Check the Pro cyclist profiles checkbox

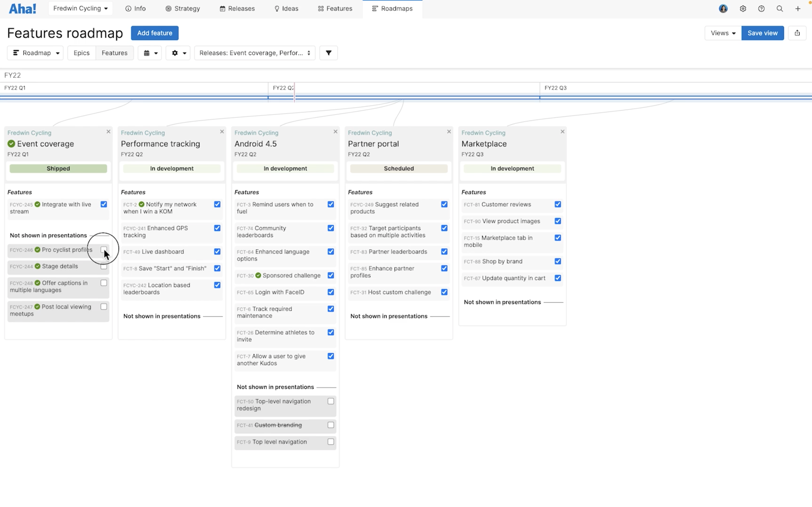(x=103, y=249)
